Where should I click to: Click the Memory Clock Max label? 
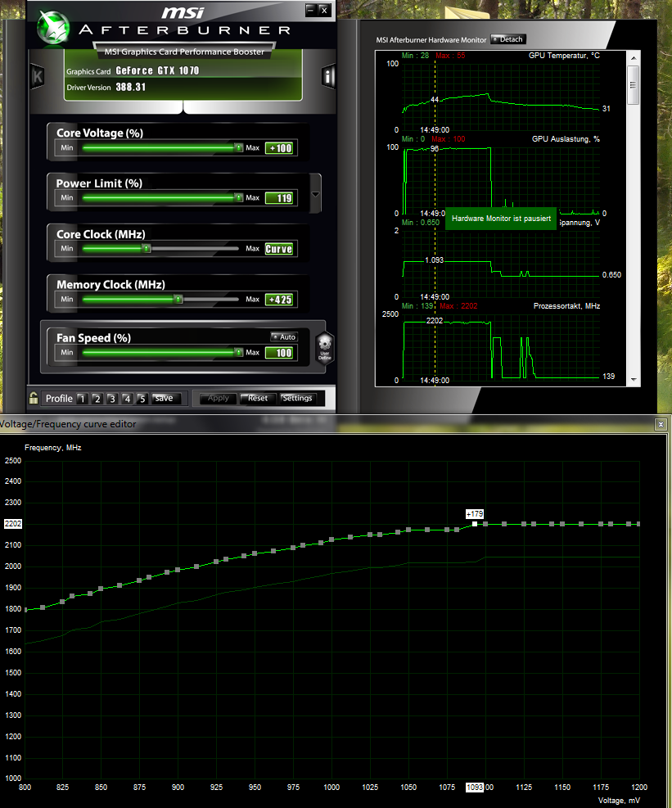(253, 299)
